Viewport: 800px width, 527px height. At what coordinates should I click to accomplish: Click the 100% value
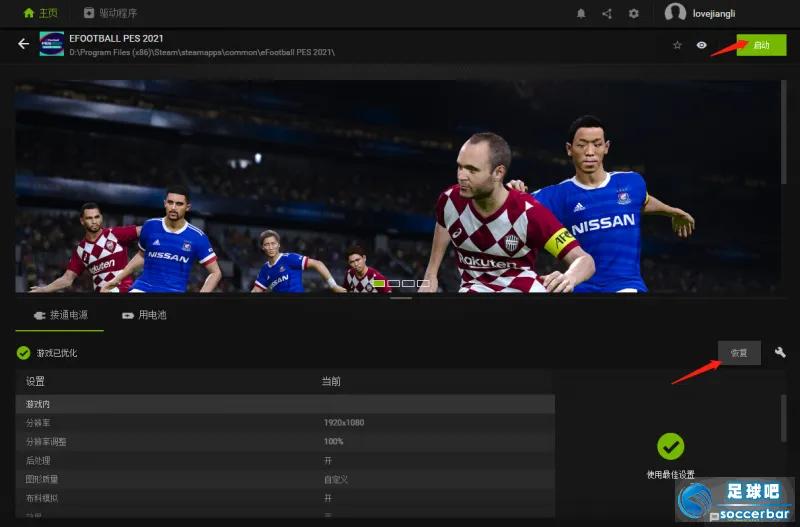[x=334, y=441]
